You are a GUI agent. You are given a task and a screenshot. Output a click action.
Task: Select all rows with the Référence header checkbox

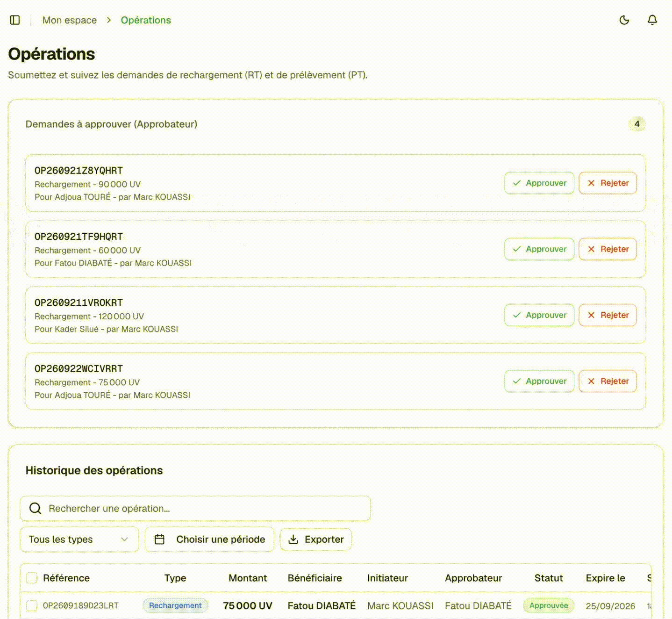(32, 578)
